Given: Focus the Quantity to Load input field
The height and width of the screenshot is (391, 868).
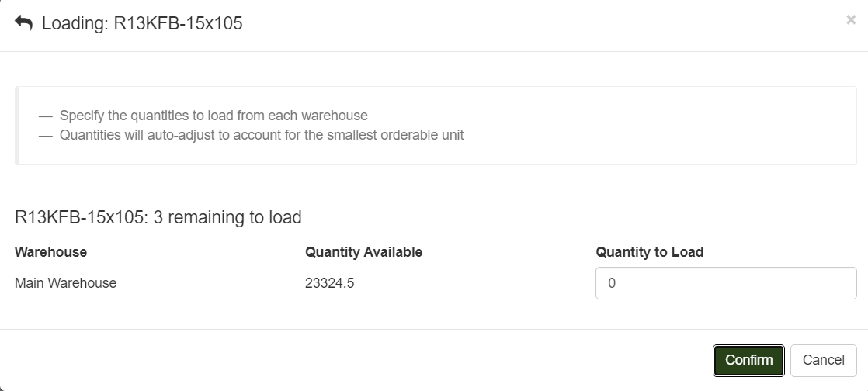Looking at the screenshot, I should [726, 283].
